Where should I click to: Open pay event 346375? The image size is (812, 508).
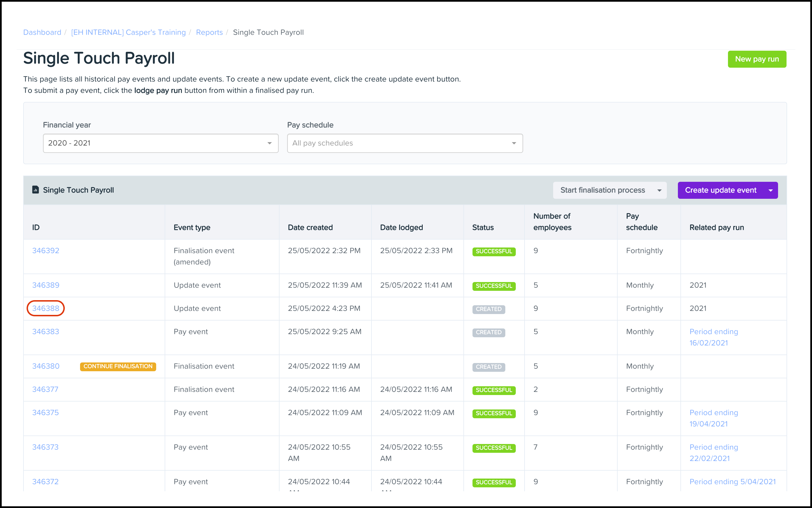click(x=45, y=412)
